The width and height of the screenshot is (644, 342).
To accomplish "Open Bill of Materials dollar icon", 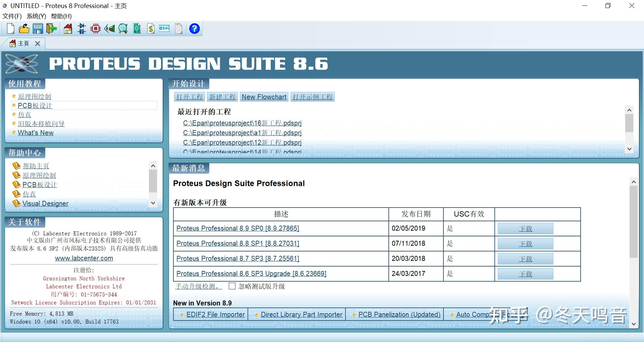I will coord(151,29).
